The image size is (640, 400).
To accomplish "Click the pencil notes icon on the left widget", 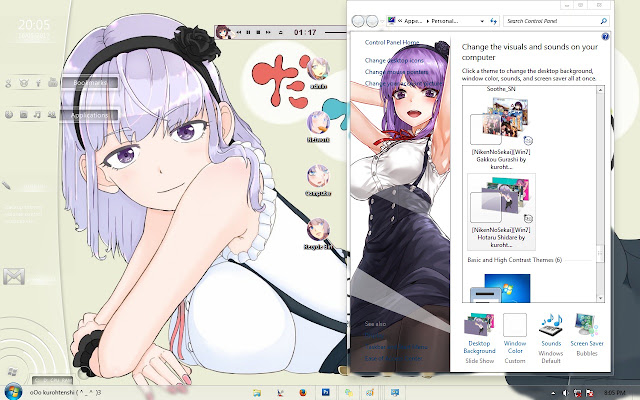I will tap(6, 186).
